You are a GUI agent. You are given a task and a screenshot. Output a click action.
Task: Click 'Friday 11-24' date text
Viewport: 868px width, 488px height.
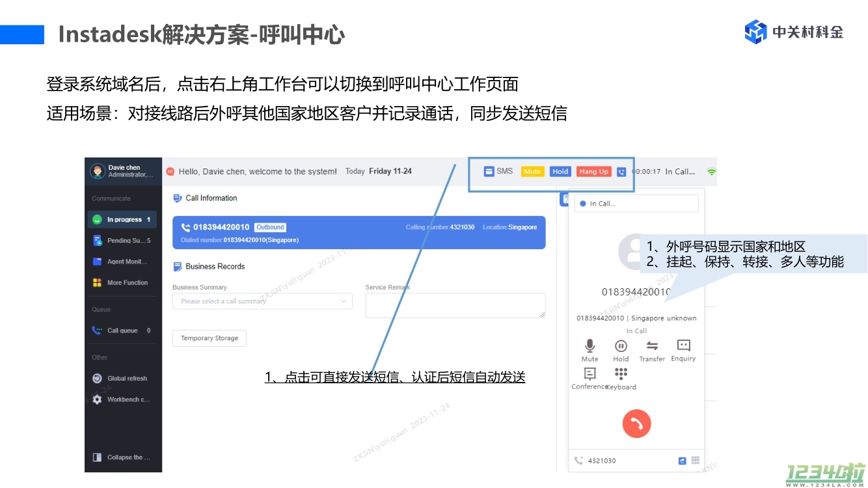[390, 172]
